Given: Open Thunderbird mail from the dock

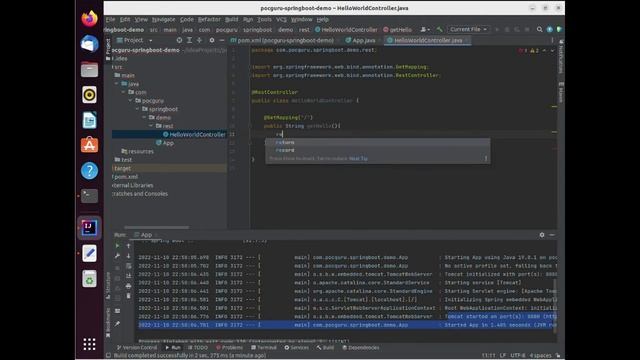Looking at the screenshot, I should click(x=89, y=44).
